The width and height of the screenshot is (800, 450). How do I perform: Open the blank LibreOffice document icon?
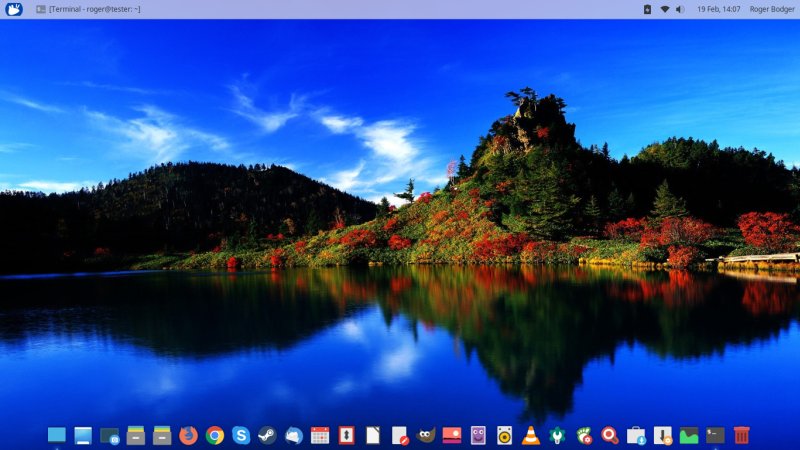(373, 436)
